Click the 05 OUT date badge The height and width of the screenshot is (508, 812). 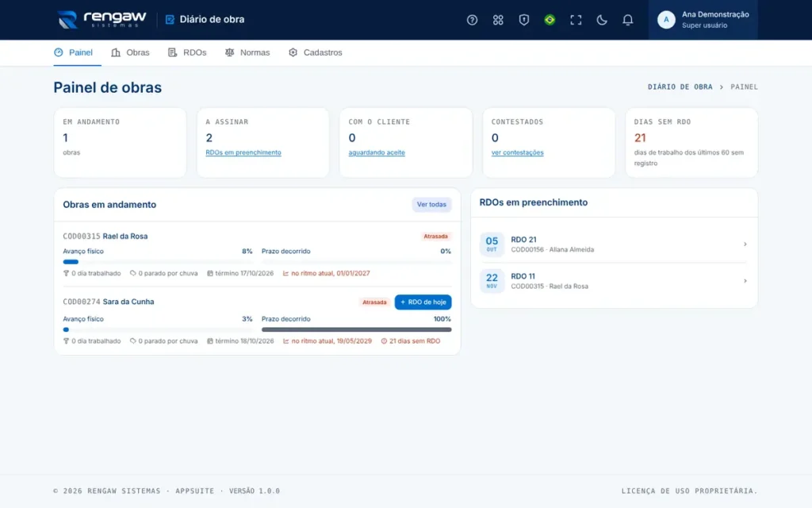492,244
